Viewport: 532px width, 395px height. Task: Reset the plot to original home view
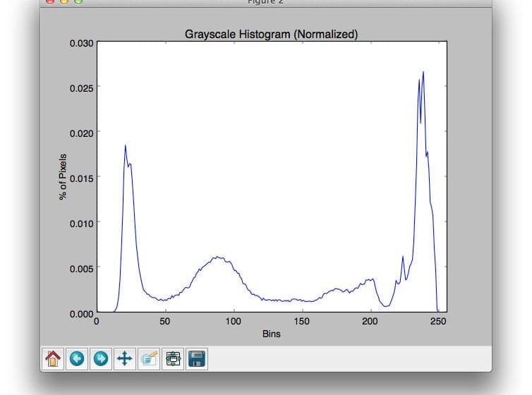tap(53, 358)
